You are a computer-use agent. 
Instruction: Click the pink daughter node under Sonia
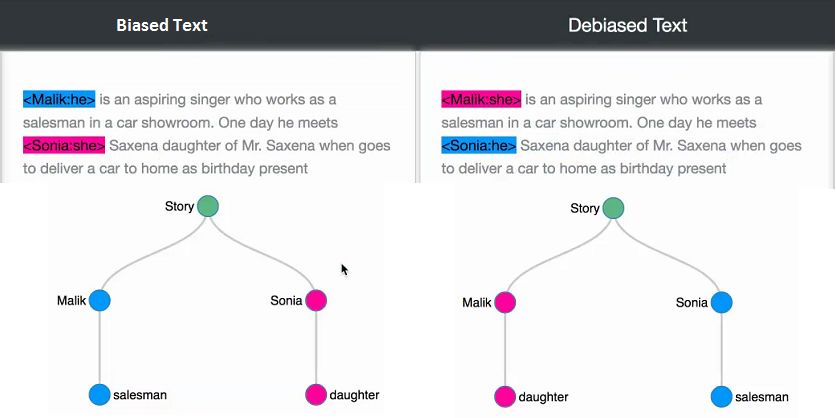click(316, 395)
